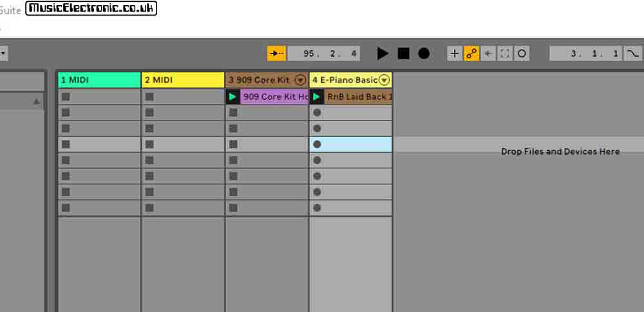Click the round Arrangement Record button
Image resolution: width=644 pixels, height=312 pixels.
pos(424,54)
